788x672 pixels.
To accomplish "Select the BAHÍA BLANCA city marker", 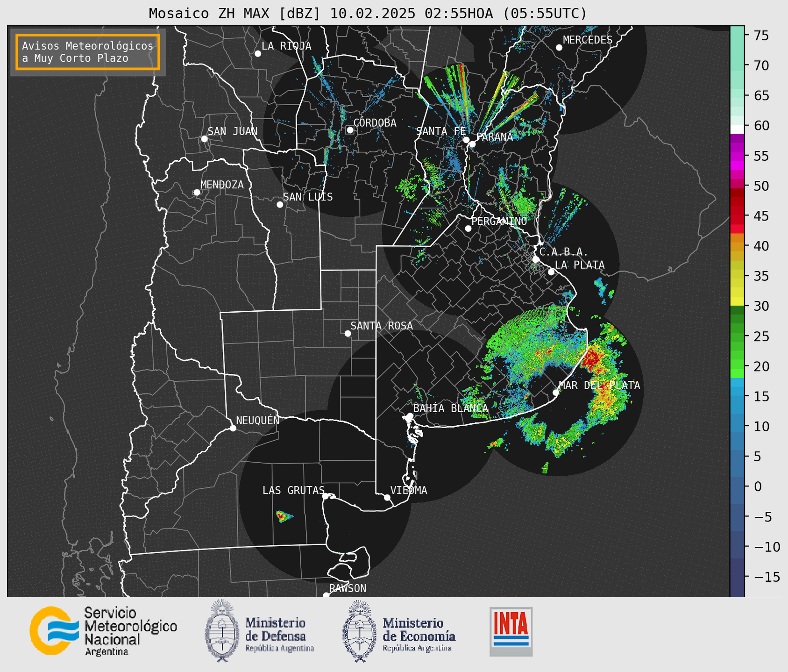I will pyautogui.click(x=410, y=415).
